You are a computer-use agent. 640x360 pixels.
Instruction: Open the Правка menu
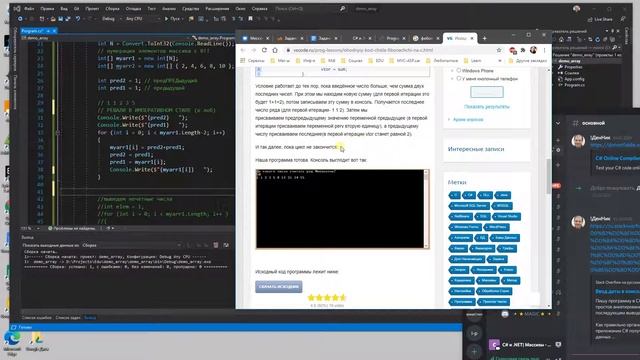[47, 9]
